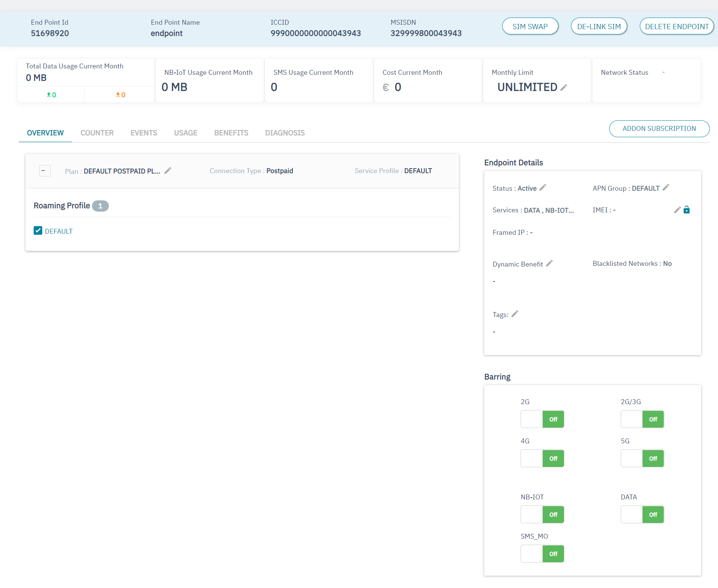Click the Roaming Profile count badge
Image resolution: width=718 pixels, height=588 pixels.
(100, 206)
